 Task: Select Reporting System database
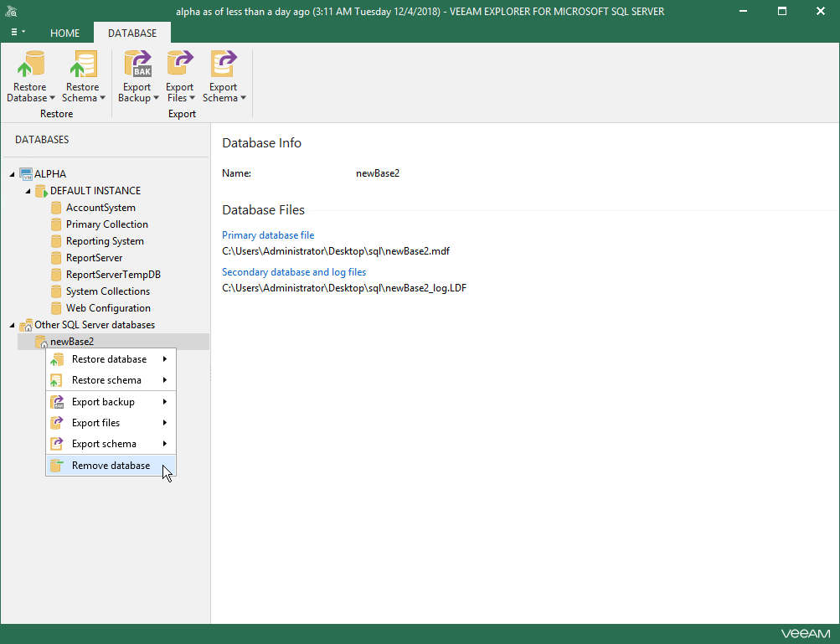(x=105, y=241)
